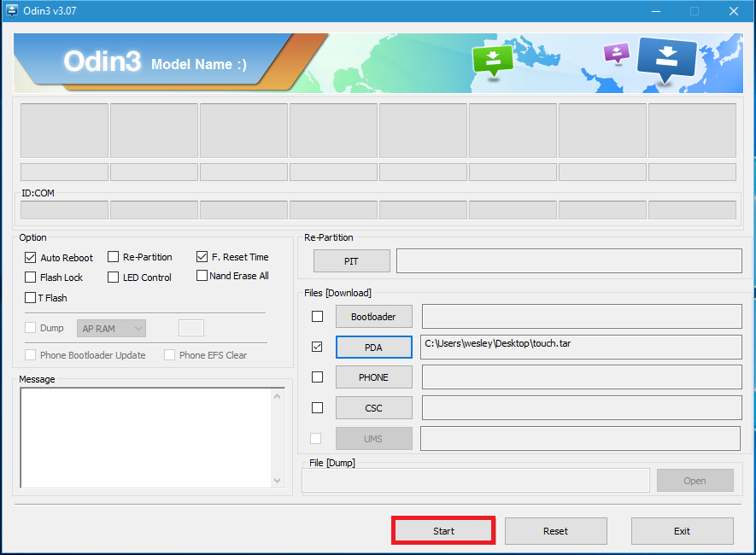Check the T Flash option

31,298
